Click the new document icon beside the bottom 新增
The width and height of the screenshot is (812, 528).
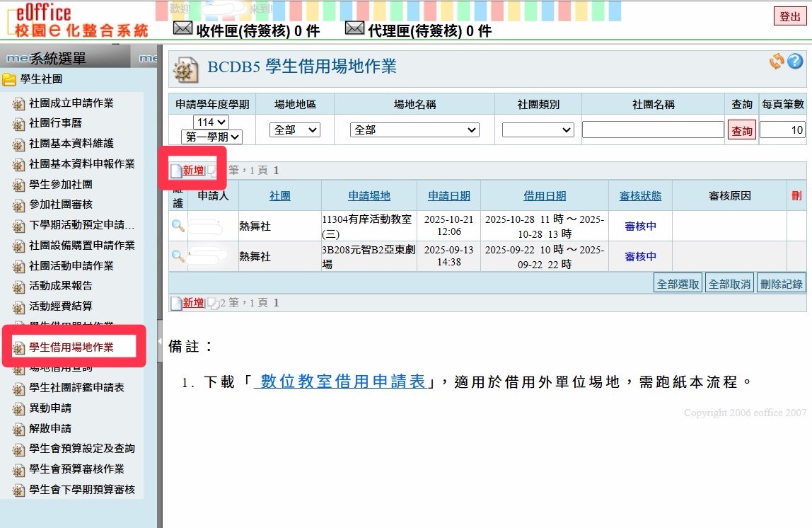coord(176,303)
